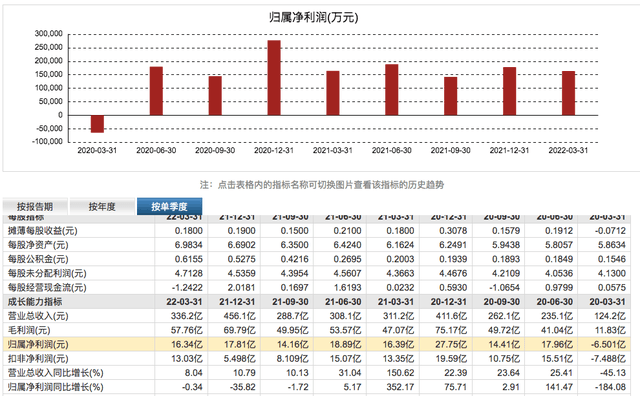Click the -0.0712 earnings per share cell

tap(610, 231)
